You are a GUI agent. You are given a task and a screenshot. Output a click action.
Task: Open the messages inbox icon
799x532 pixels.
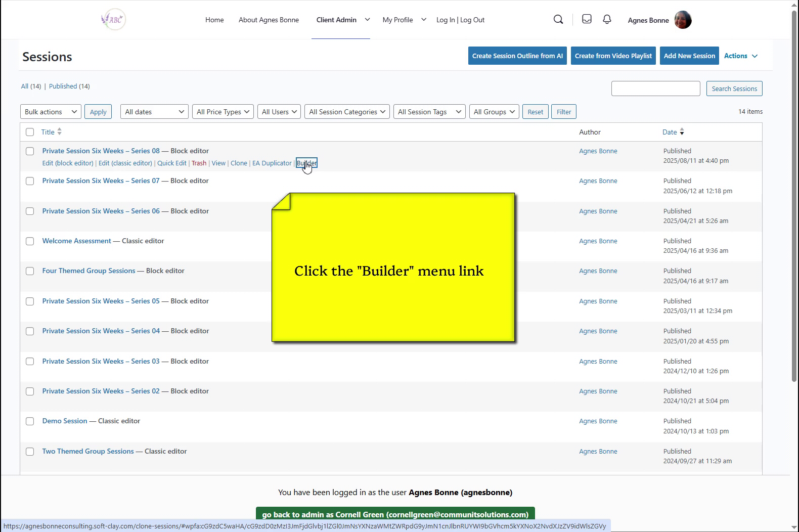point(587,19)
